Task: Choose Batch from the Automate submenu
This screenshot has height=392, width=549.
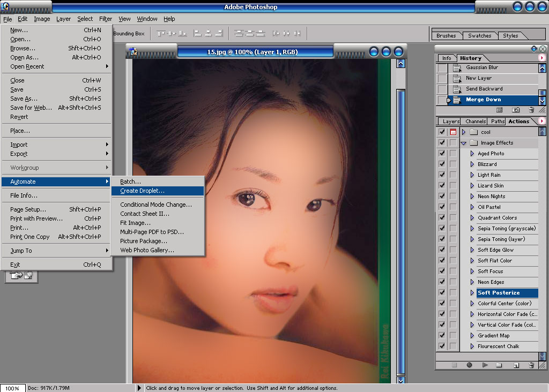Action: [x=158, y=182]
